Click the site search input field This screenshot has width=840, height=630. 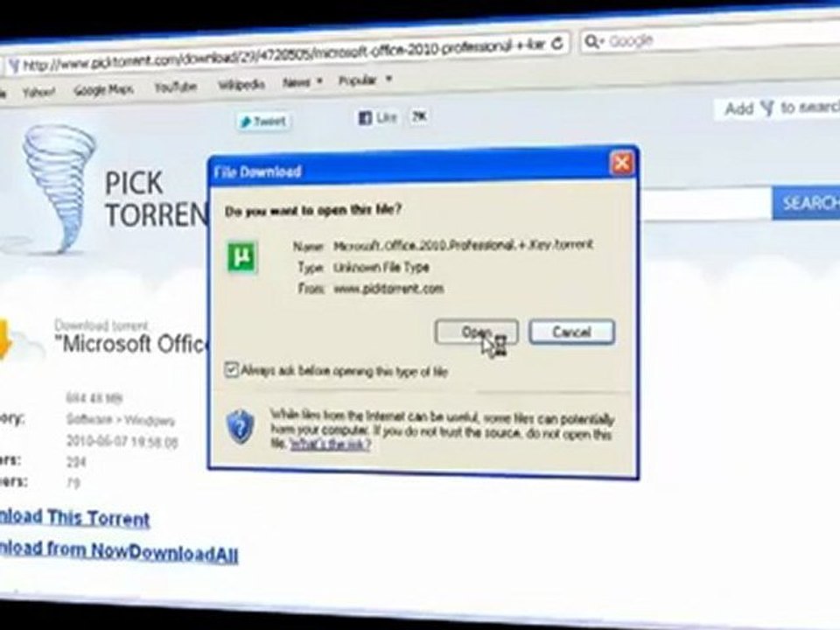[x=705, y=204]
